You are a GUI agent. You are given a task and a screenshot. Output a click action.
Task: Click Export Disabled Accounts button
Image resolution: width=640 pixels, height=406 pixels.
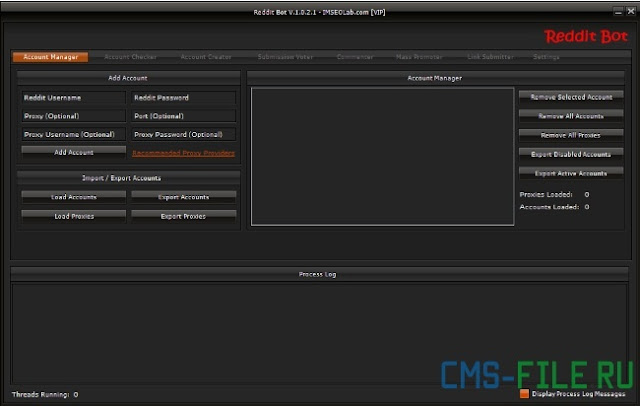(x=571, y=154)
